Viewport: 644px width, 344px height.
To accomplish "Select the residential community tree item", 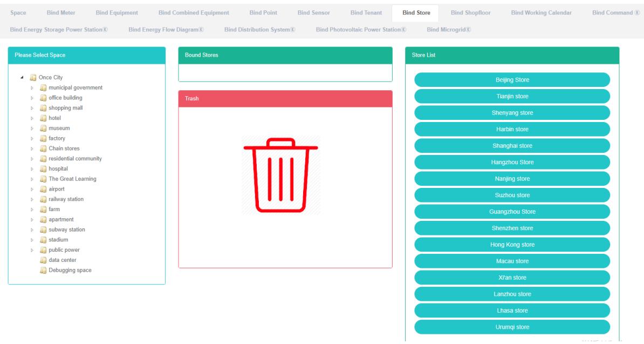I will [x=75, y=159].
